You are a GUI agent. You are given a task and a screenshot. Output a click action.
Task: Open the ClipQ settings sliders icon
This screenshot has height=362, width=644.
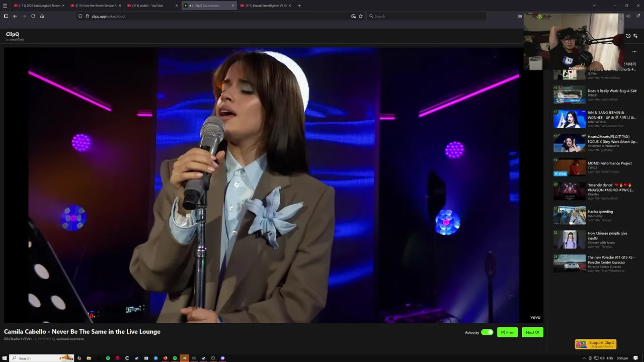635,36
